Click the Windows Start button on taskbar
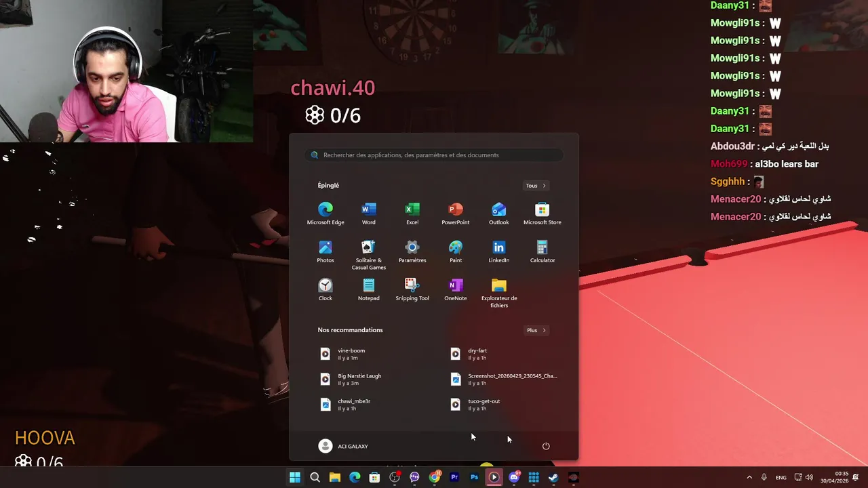Viewport: 868px width, 488px height. (x=295, y=477)
